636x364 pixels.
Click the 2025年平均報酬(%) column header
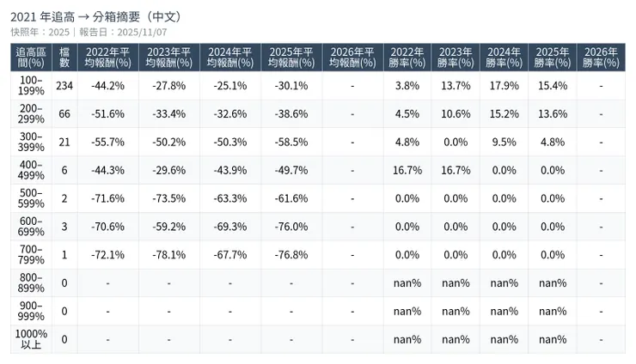click(x=291, y=58)
